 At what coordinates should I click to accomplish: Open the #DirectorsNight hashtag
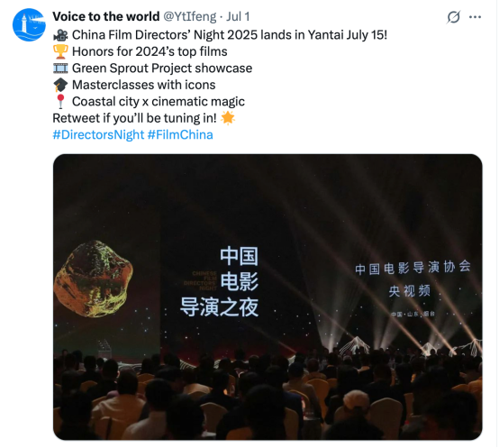click(98, 134)
